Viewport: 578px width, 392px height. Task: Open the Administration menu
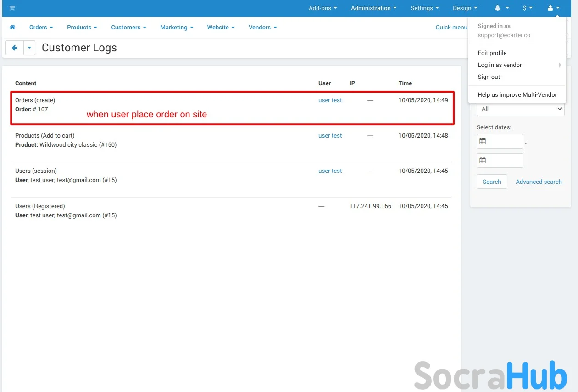[x=373, y=8]
